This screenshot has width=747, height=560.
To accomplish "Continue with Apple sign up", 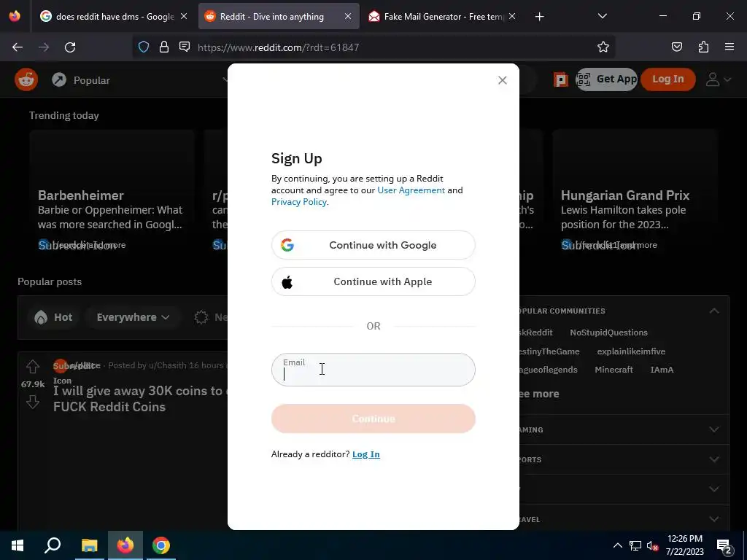I will pyautogui.click(x=373, y=281).
